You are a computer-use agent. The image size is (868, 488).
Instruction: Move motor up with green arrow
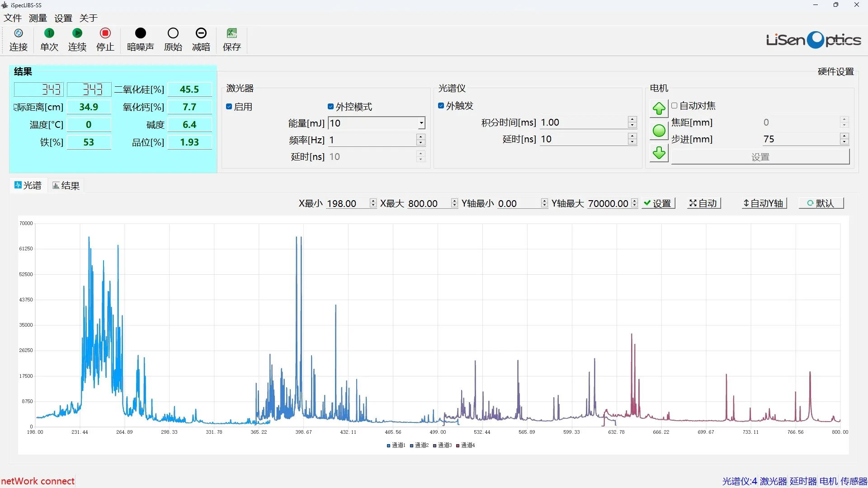pyautogui.click(x=659, y=108)
